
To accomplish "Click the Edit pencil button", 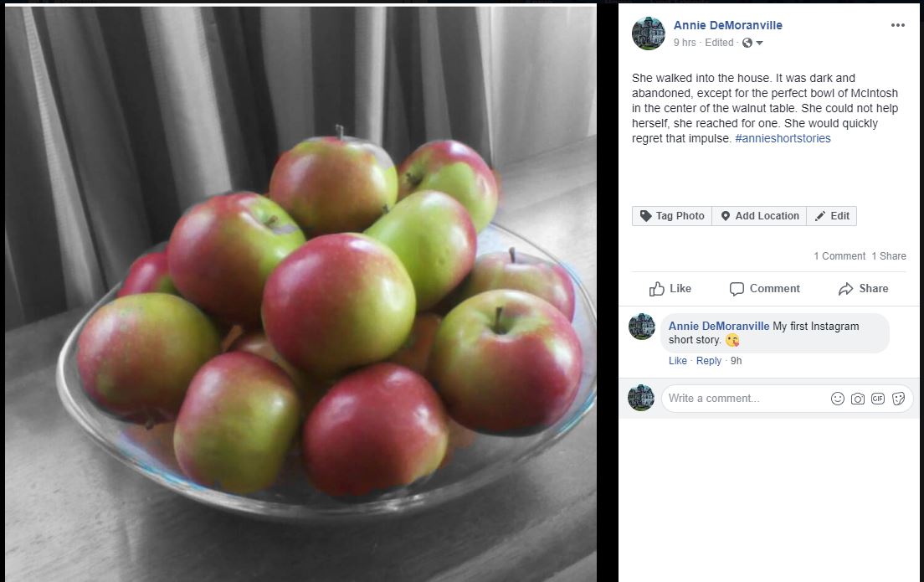I will pos(832,216).
